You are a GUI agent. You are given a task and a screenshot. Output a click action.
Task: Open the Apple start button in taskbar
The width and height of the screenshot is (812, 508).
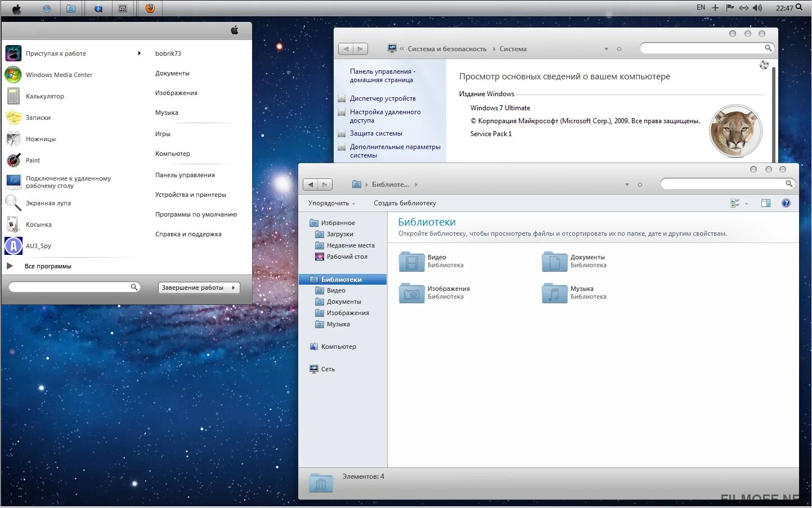click(x=17, y=8)
